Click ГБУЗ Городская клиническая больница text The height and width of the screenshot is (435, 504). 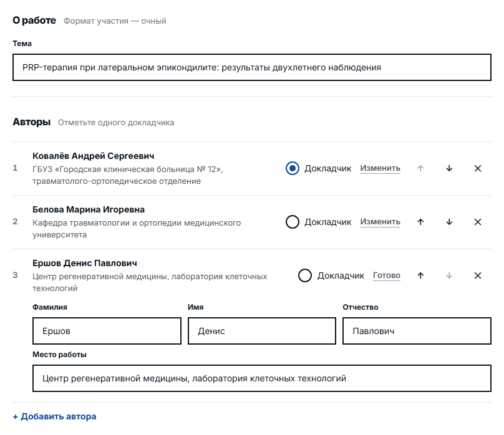128,175
